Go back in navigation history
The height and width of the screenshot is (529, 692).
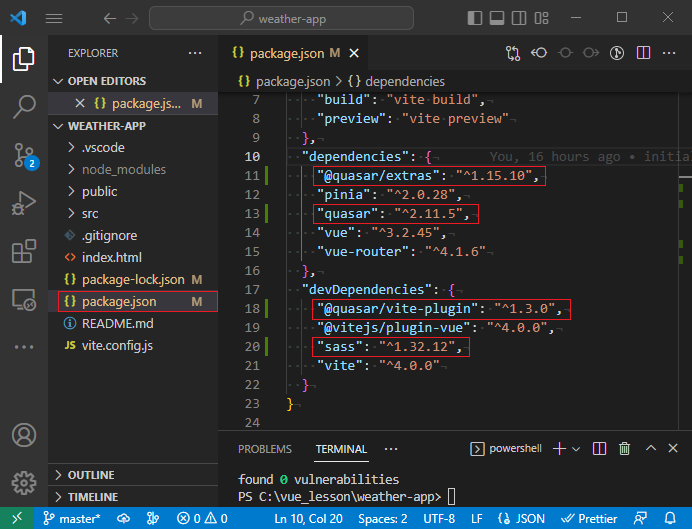tap(109, 19)
